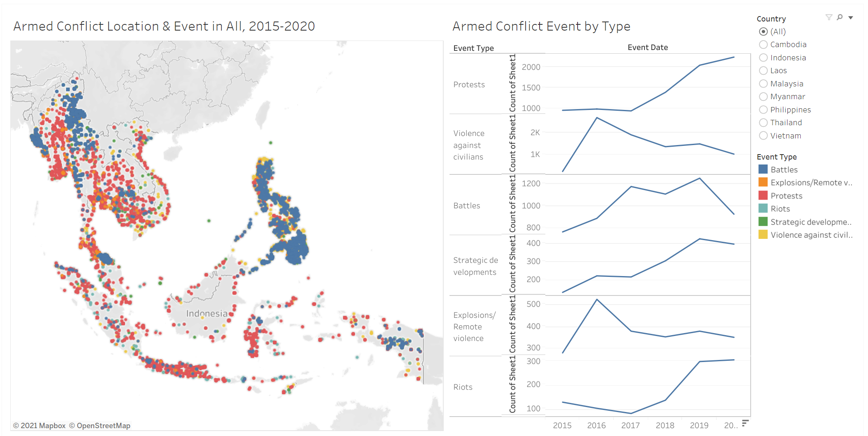The width and height of the screenshot is (868, 436).
Task: Select the Cambodia radio button
Action: coord(763,45)
